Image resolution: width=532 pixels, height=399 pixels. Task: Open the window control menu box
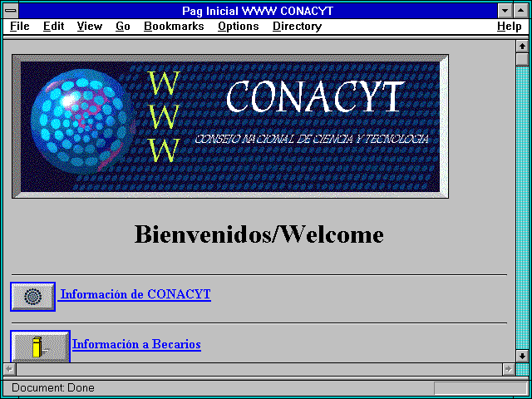(x=11, y=11)
